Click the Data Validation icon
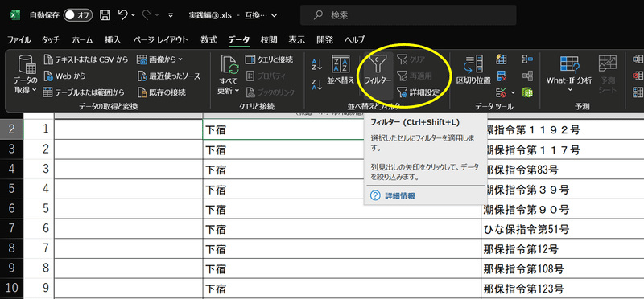 pos(501,92)
